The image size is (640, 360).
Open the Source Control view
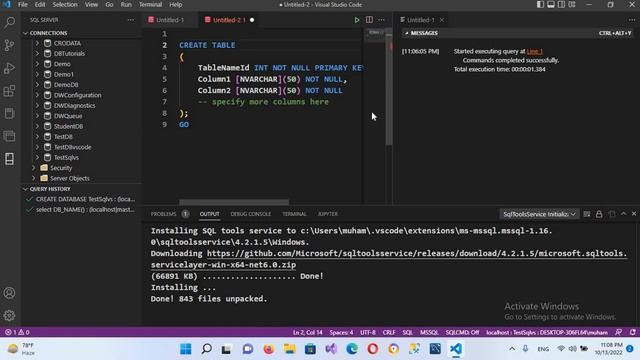point(9,45)
